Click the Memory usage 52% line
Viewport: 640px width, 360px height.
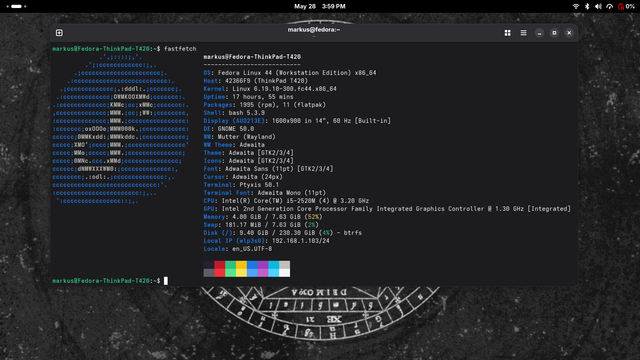[262, 217]
